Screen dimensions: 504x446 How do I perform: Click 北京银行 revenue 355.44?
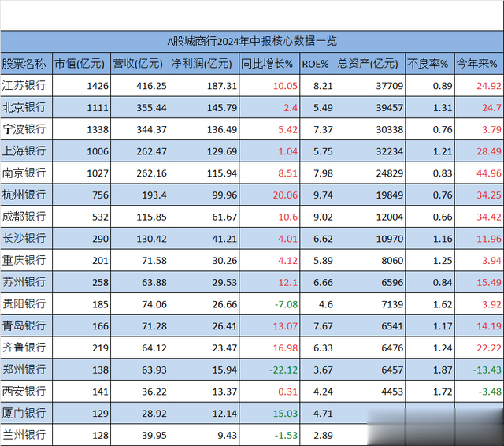(x=151, y=108)
